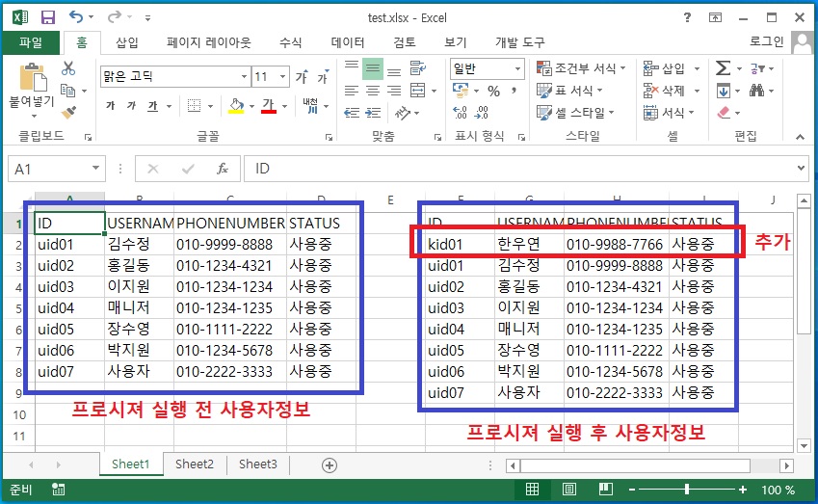Switch to the 삽입 Insert tab

(x=127, y=42)
